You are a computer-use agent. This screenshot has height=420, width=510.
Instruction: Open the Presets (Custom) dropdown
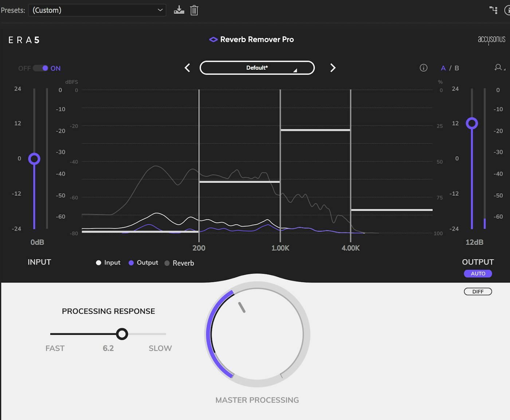(x=97, y=10)
